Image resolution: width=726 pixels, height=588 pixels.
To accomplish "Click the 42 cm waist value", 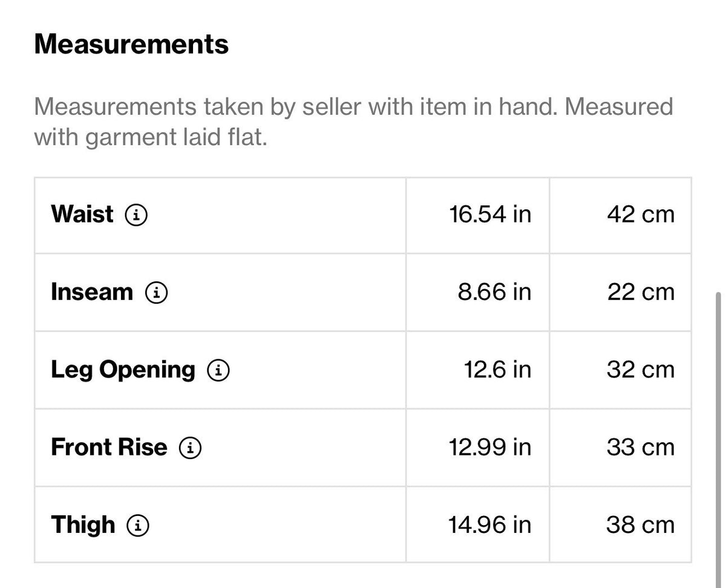I will coord(641,214).
